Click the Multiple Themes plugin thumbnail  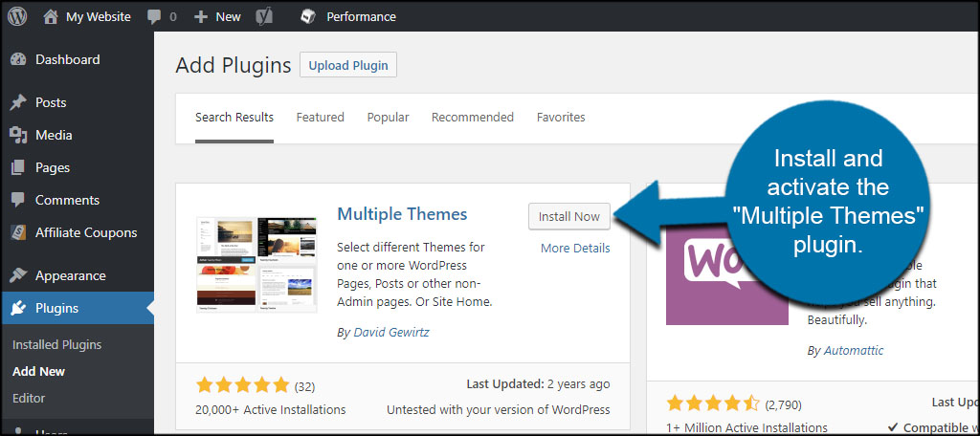click(256, 265)
